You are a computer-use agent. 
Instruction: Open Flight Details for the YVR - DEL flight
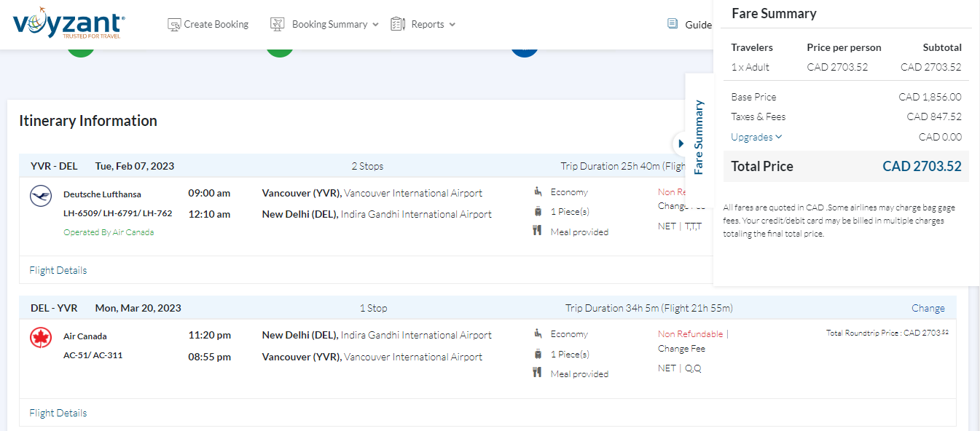(x=58, y=270)
